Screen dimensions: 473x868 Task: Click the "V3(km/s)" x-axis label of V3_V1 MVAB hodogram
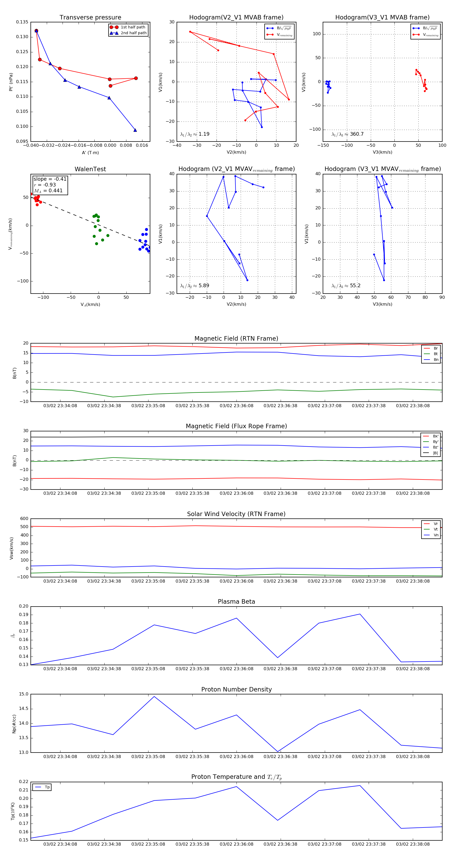point(382,152)
